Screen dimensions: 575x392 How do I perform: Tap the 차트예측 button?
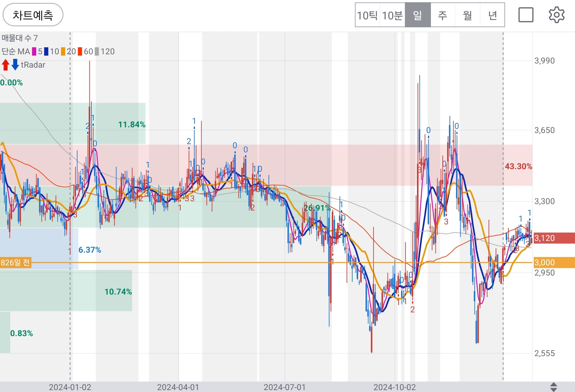click(x=33, y=15)
